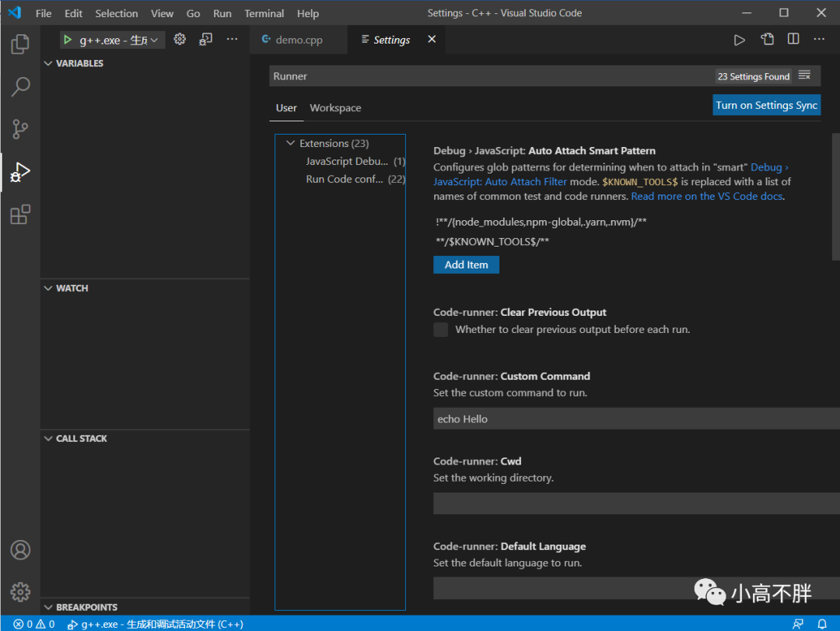Collapse the CALL STACK section
This screenshot has height=631, width=840.
pyautogui.click(x=48, y=439)
